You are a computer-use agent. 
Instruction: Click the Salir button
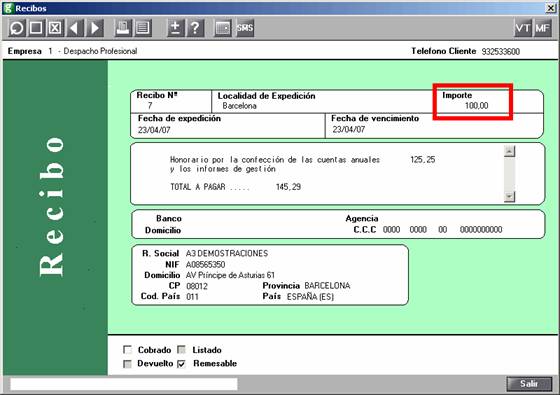point(529,384)
